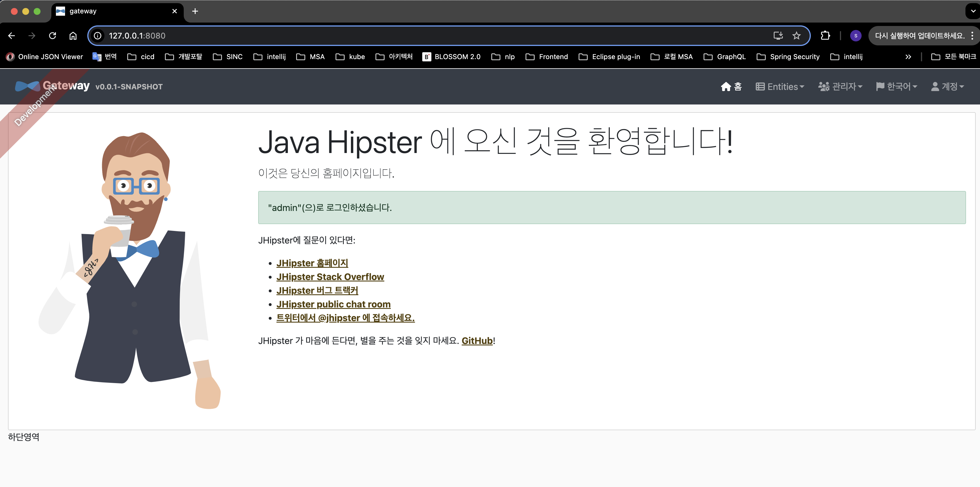This screenshot has width=980, height=487.
Task: Click the install app icon in address bar
Action: 778,36
